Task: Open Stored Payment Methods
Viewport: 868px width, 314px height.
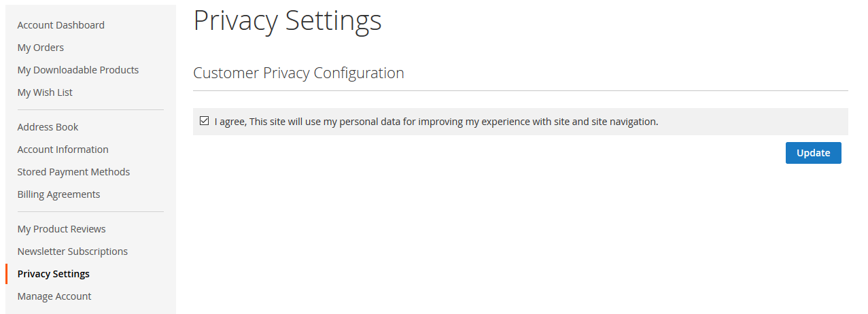Action: coord(73,172)
